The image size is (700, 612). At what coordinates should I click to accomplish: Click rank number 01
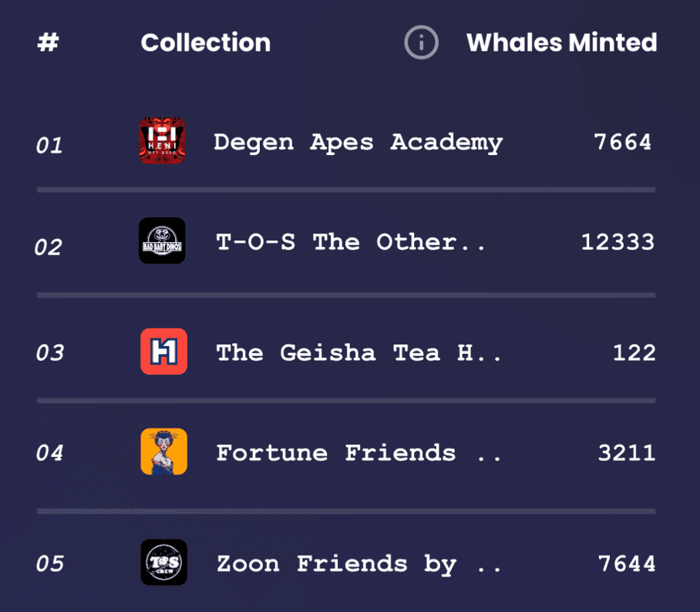click(x=49, y=145)
